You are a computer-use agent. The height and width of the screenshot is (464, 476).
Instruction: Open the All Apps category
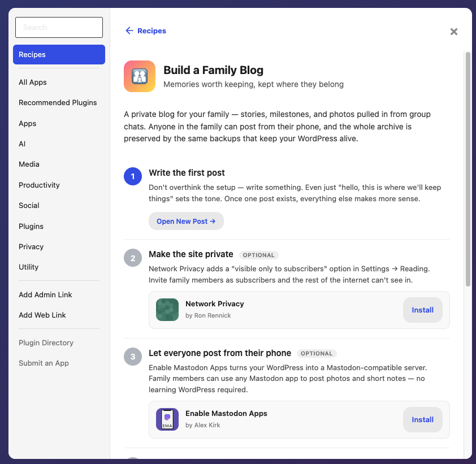33,83
